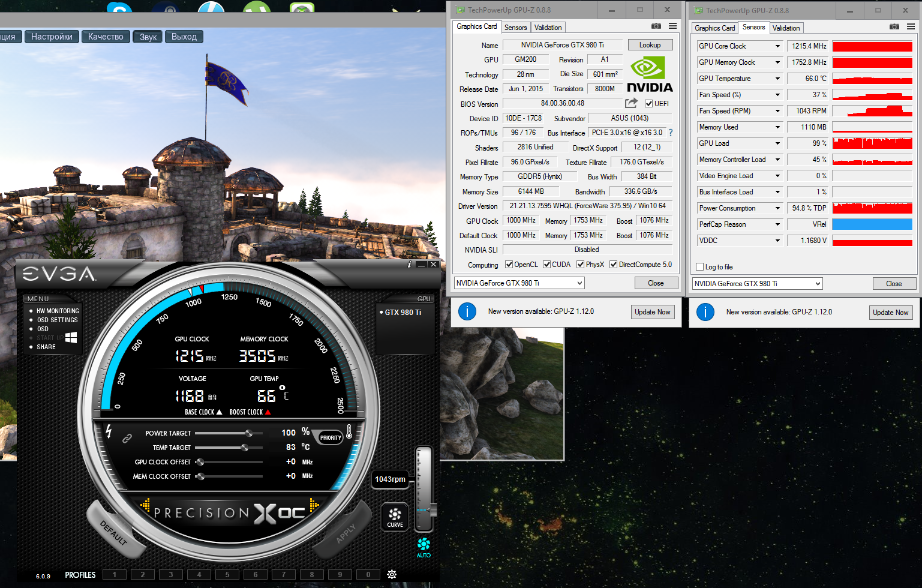This screenshot has width=922, height=588.
Task: Click Update Now in right GPU-Z window
Action: click(x=891, y=313)
